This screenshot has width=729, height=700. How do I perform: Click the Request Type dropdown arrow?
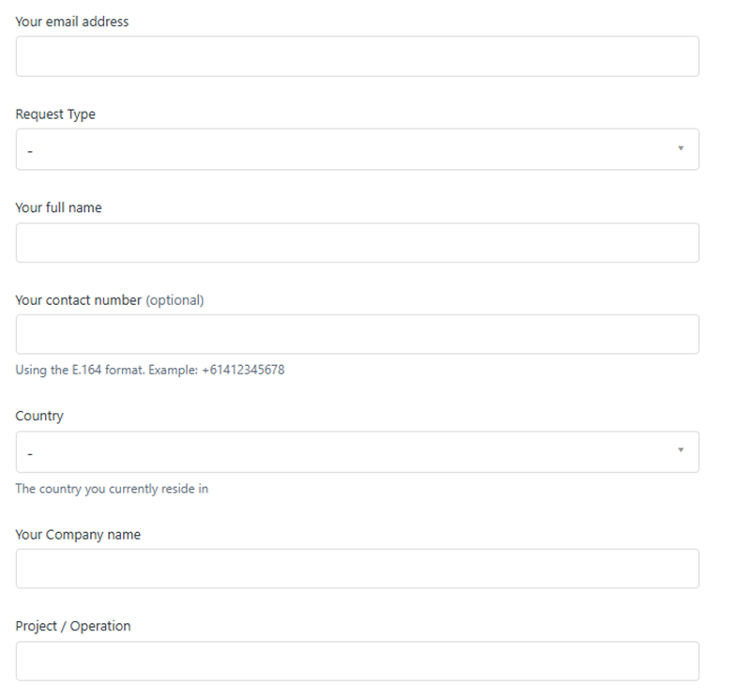(x=680, y=148)
